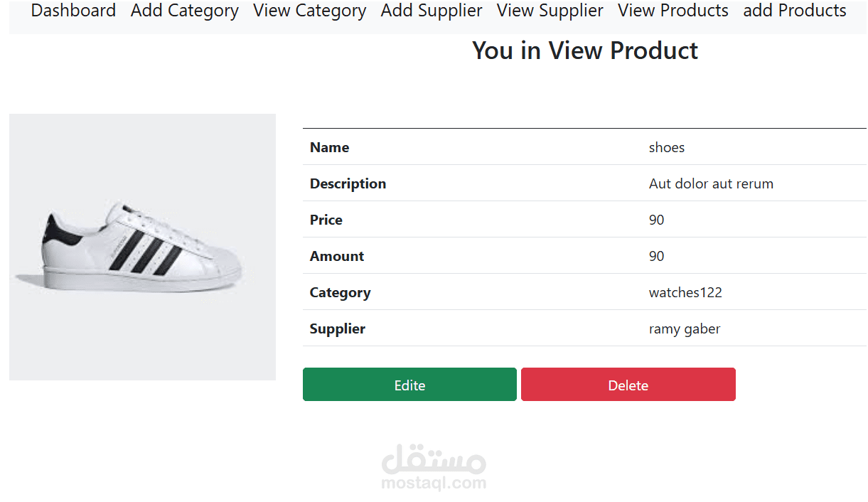Click the Amount value in table
868x502 pixels.
click(x=657, y=257)
